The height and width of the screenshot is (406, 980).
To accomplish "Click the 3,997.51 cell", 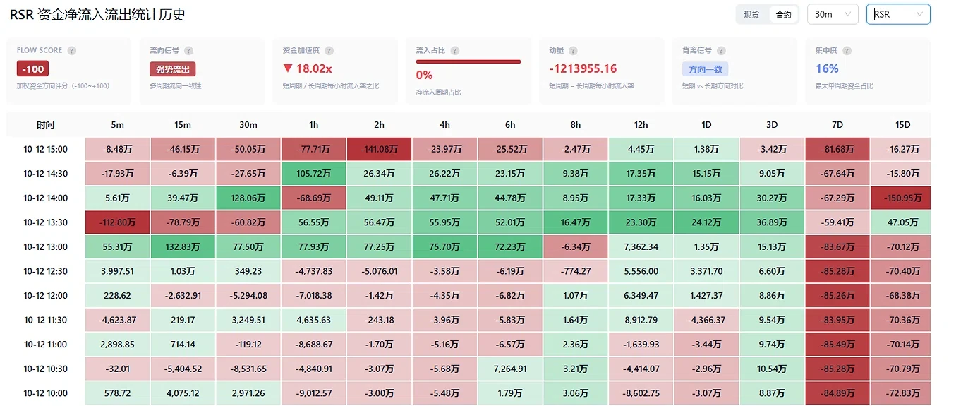I will coord(117,271).
